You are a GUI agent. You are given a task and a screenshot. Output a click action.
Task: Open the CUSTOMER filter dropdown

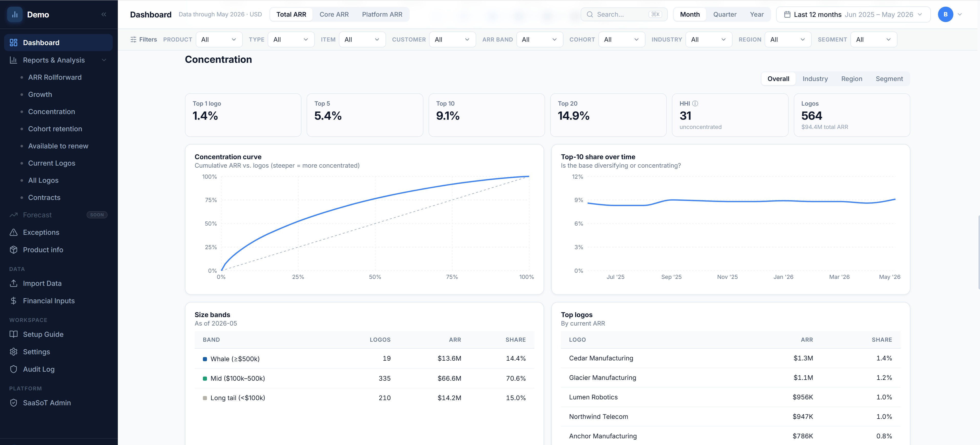point(452,39)
